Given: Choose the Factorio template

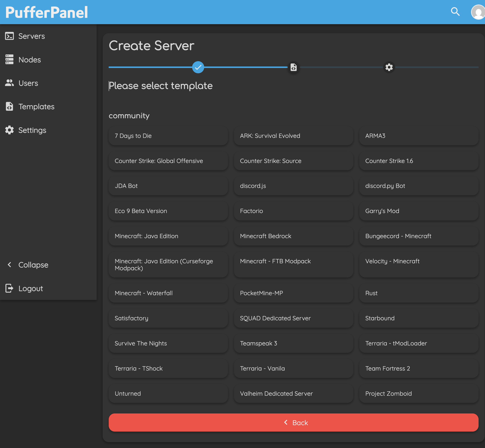Looking at the screenshot, I should click(x=293, y=211).
